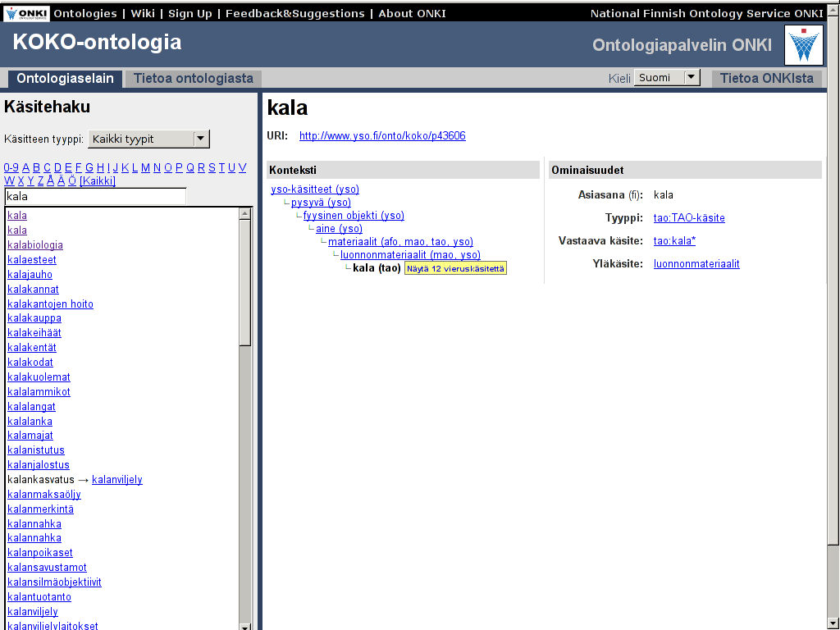Go to Sign Up page
Screen dimensions: 840x630
click(x=190, y=13)
